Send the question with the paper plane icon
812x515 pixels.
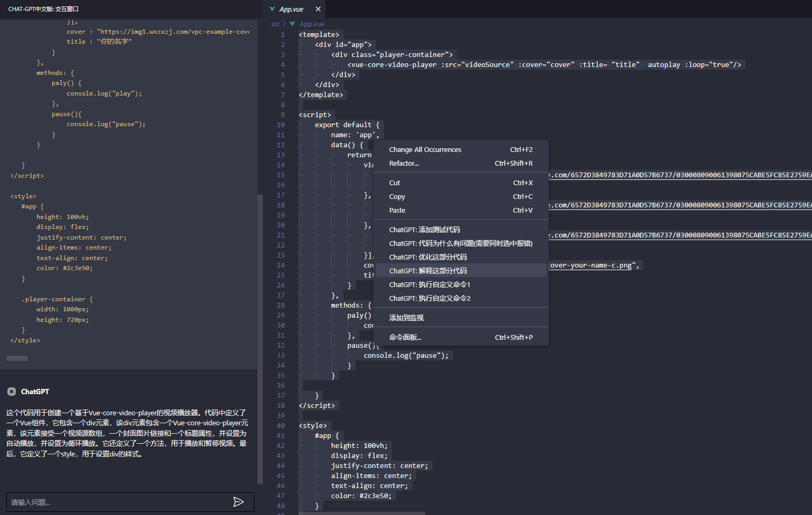pyautogui.click(x=238, y=502)
